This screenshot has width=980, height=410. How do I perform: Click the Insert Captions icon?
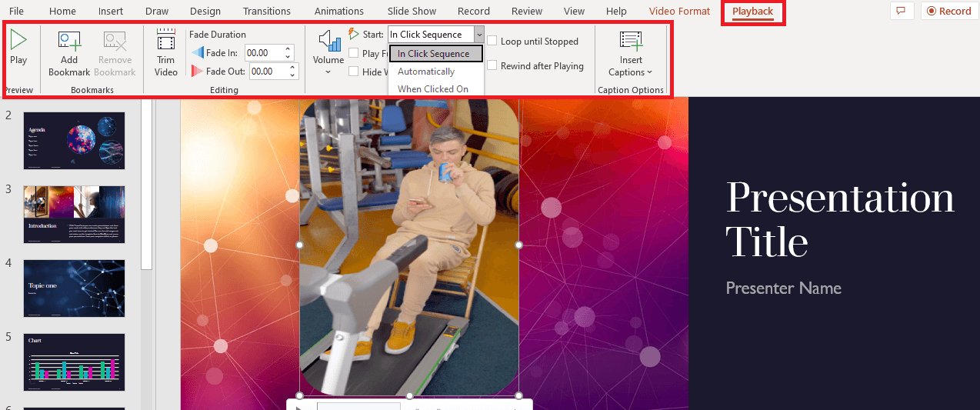click(631, 42)
